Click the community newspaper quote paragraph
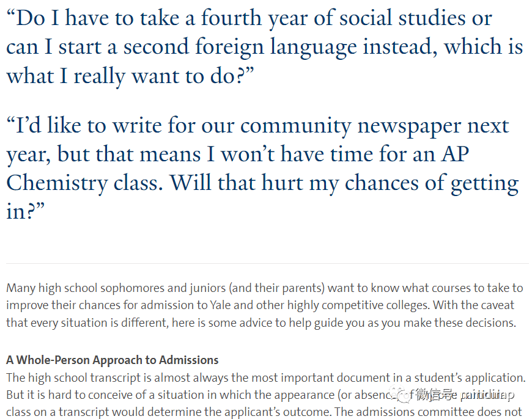 [262, 168]
